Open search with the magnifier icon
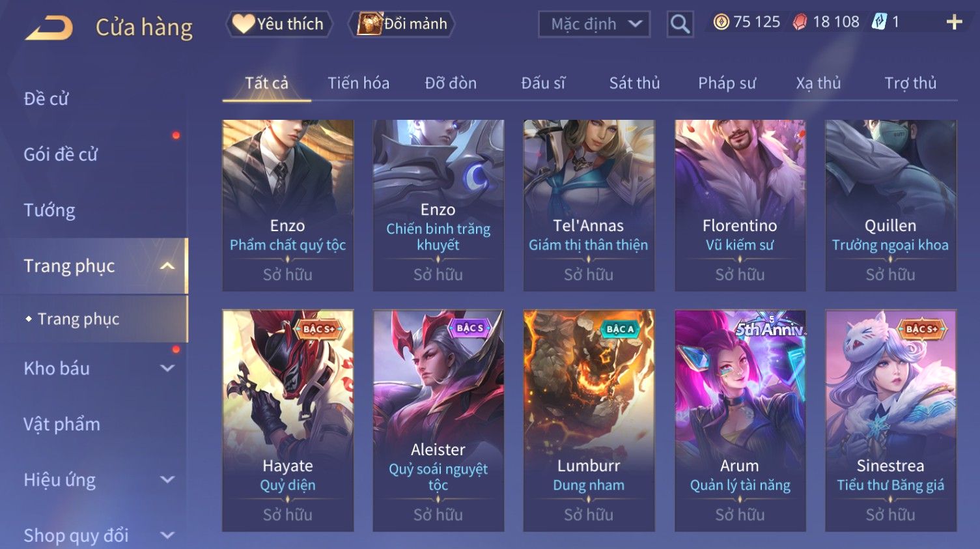980x549 pixels. (x=680, y=24)
